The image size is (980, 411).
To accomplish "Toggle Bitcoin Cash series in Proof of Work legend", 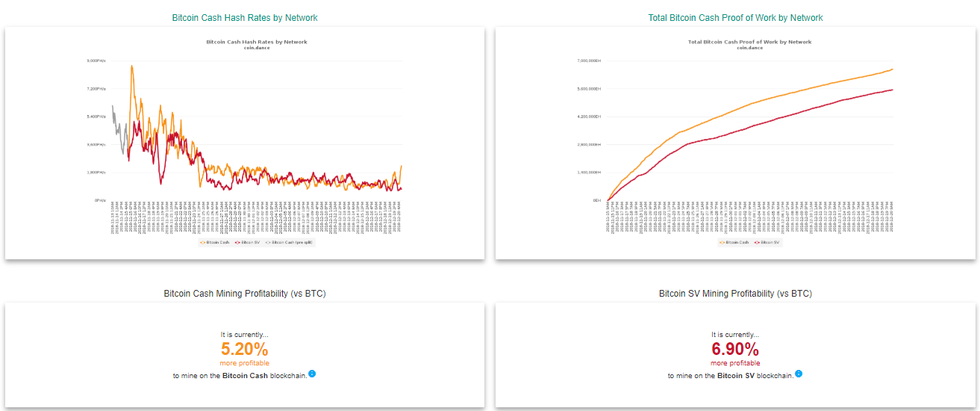I will (x=736, y=242).
